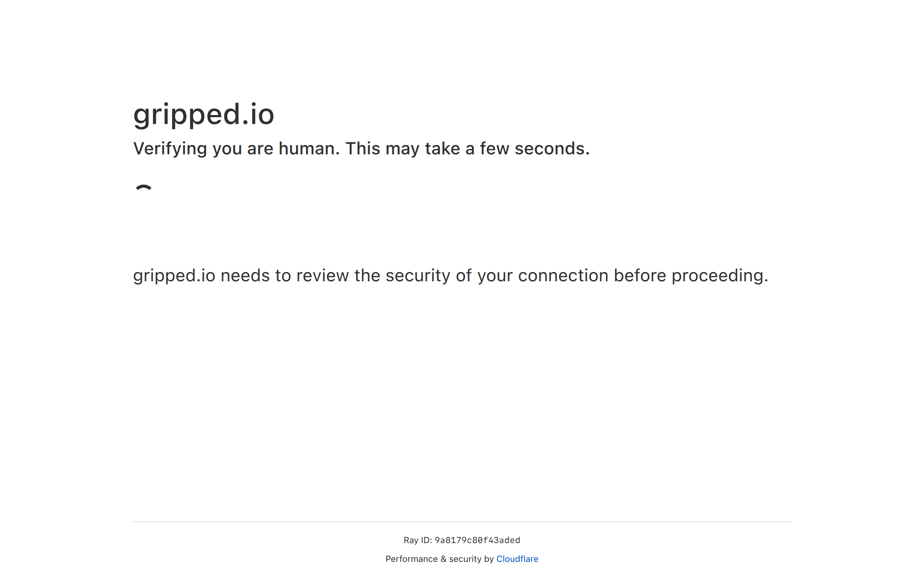The height and width of the screenshot is (577, 924).
Task: Click "security" in the connection review sentence
Action: click(418, 276)
